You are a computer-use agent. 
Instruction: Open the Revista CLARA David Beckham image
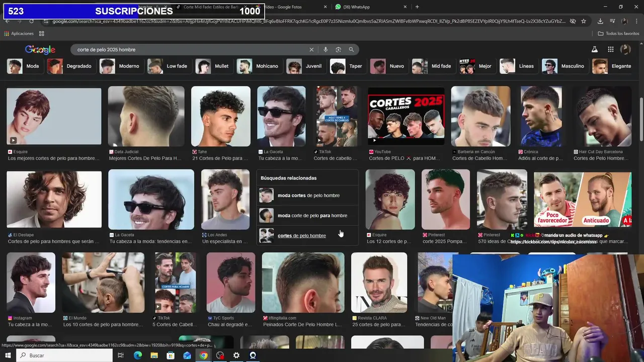[379, 283]
